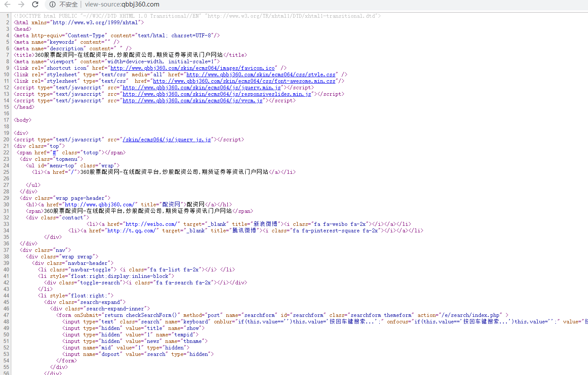The width and height of the screenshot is (588, 375).
Task: Click the not-secure info icon
Action: (x=52, y=4)
